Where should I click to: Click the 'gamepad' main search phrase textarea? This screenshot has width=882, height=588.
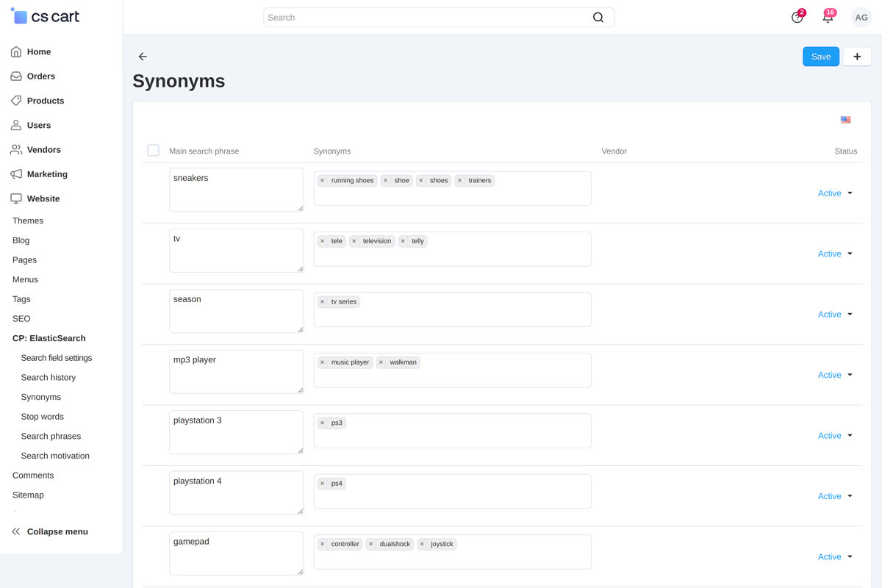click(237, 553)
